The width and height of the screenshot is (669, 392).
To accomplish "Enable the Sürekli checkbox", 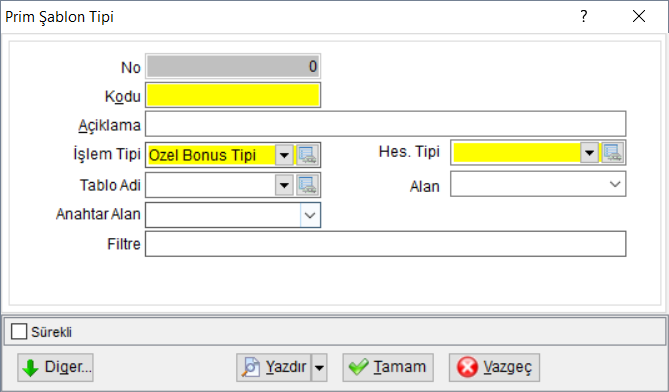I will click(x=19, y=331).
